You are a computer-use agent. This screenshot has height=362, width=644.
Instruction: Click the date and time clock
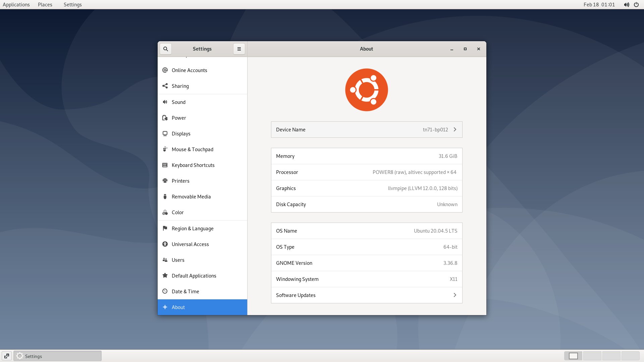(x=599, y=5)
